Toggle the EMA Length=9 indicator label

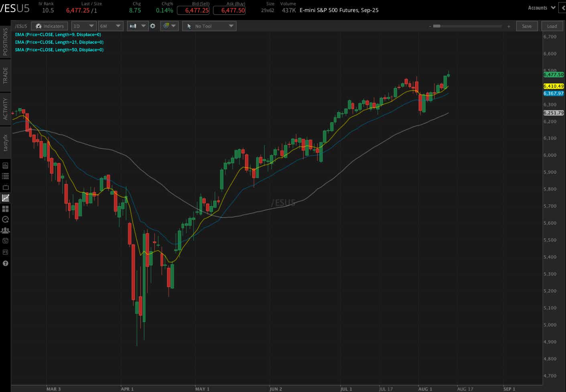pyautogui.click(x=58, y=35)
